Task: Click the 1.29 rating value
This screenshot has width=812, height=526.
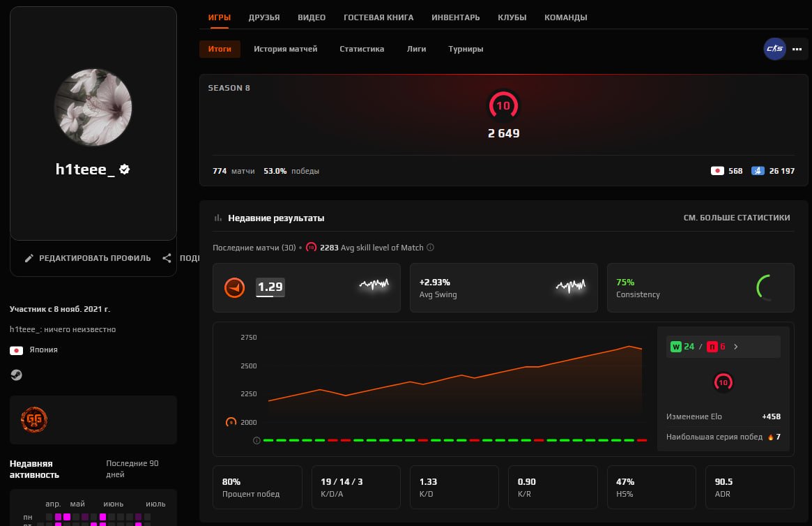Action: [x=270, y=287]
